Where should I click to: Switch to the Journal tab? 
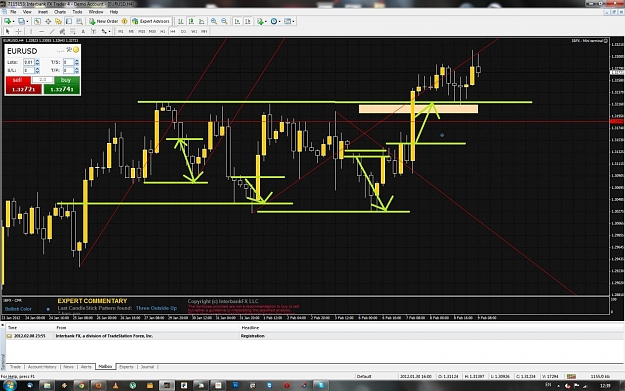tap(147, 367)
